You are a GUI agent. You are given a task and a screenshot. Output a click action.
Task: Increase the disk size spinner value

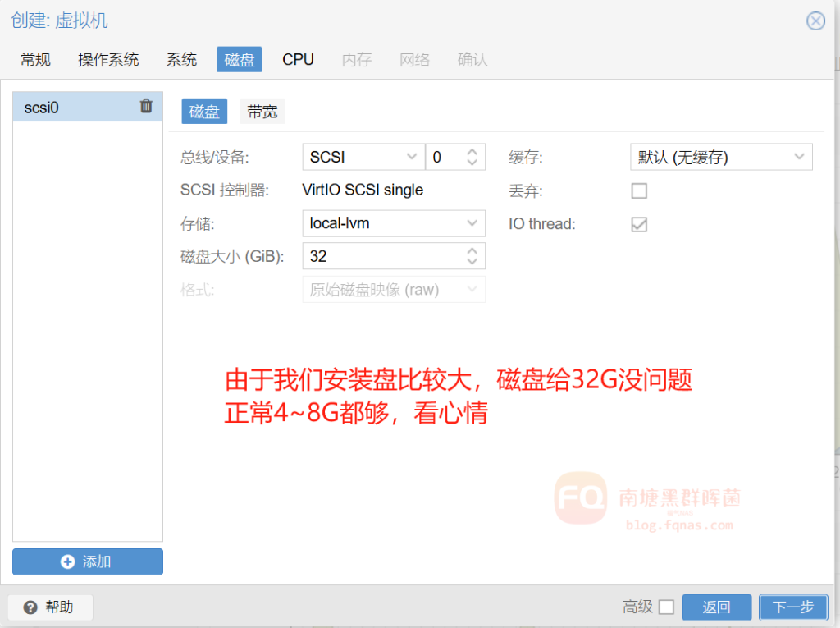coord(472,251)
